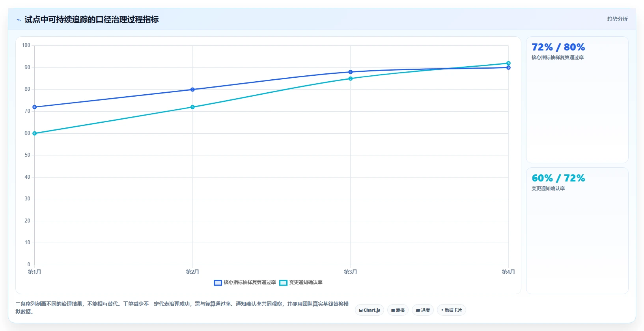Select the blue data point at 第3月
This screenshot has height=331, width=644.
[x=350, y=72]
